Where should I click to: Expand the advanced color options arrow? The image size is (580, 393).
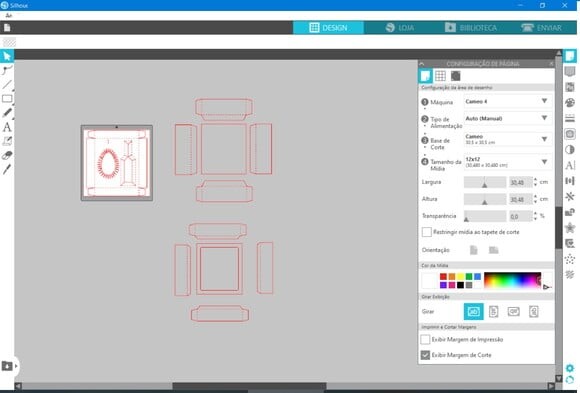547,287
